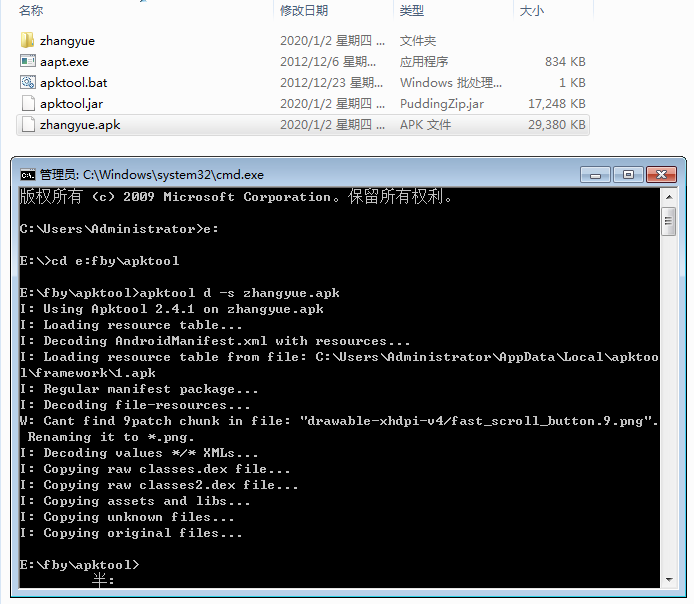Click the 'Copying raw classes2.dex file' line
This screenshot has height=604, width=694.
coord(159,485)
